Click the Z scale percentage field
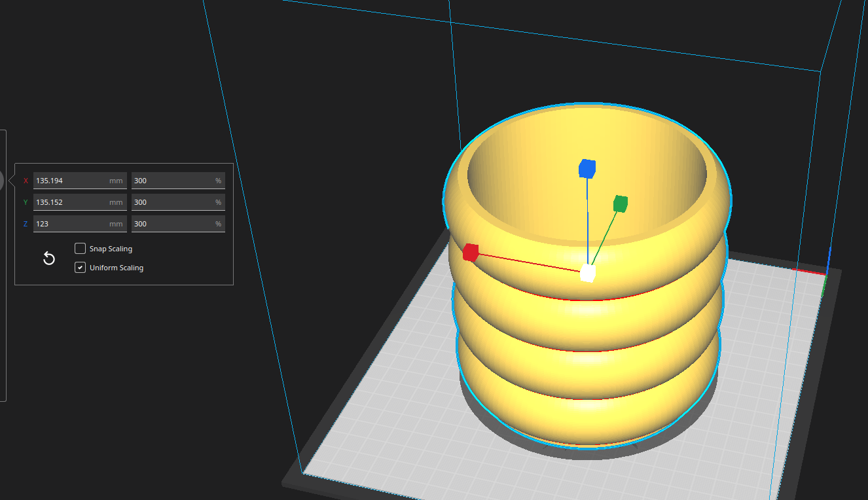The image size is (868, 500). [x=178, y=224]
